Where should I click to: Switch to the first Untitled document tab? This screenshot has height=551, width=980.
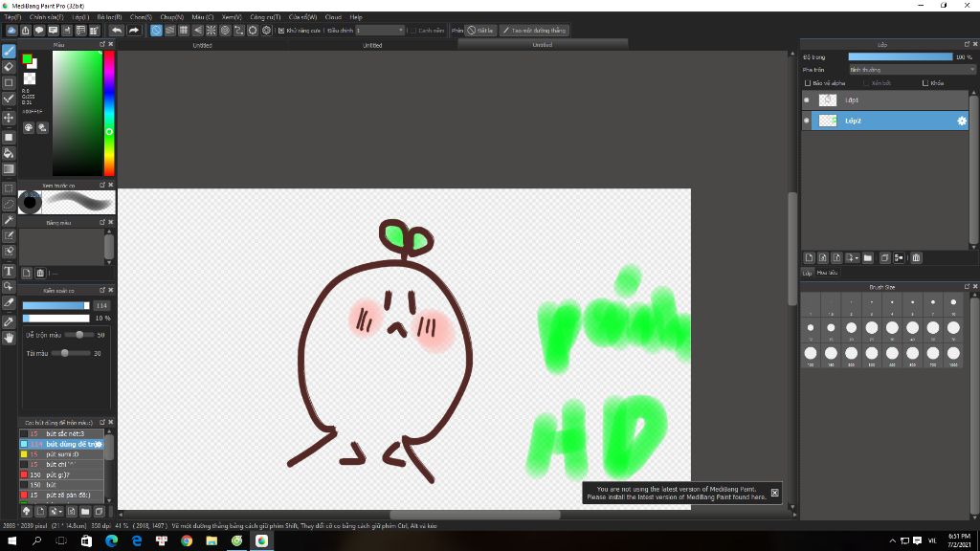click(x=203, y=45)
